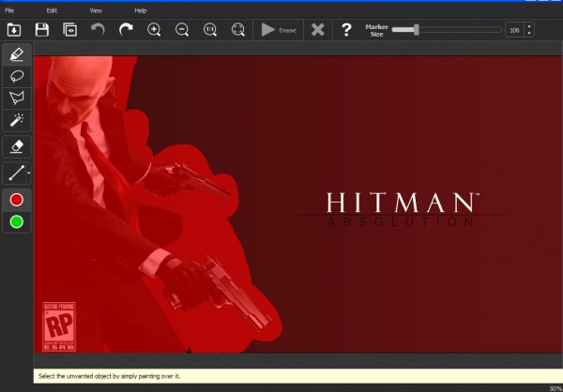Expand the line tool dropdown arrow

pos(29,173)
